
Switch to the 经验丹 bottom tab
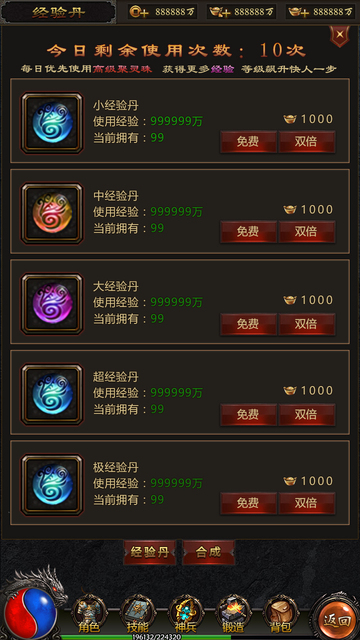tap(149, 552)
